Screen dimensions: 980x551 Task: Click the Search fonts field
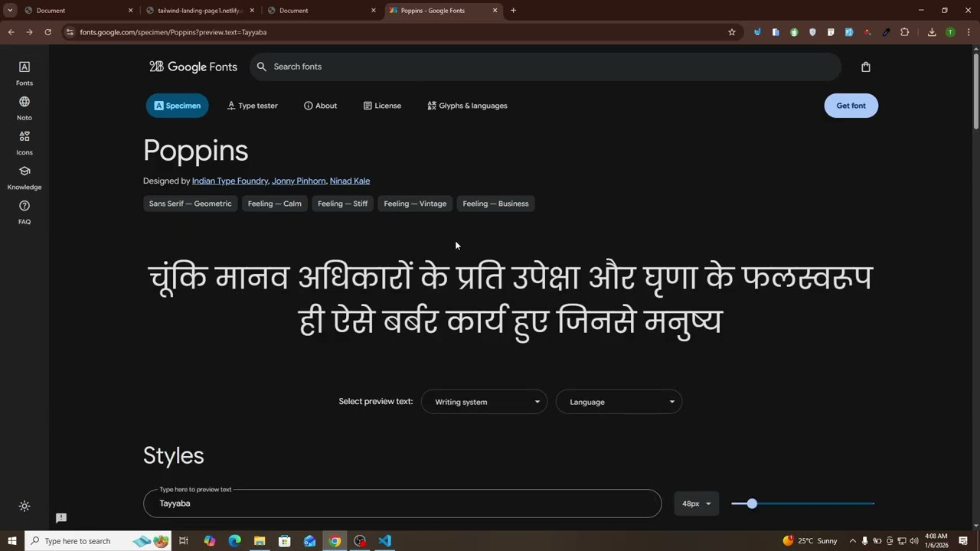click(545, 67)
